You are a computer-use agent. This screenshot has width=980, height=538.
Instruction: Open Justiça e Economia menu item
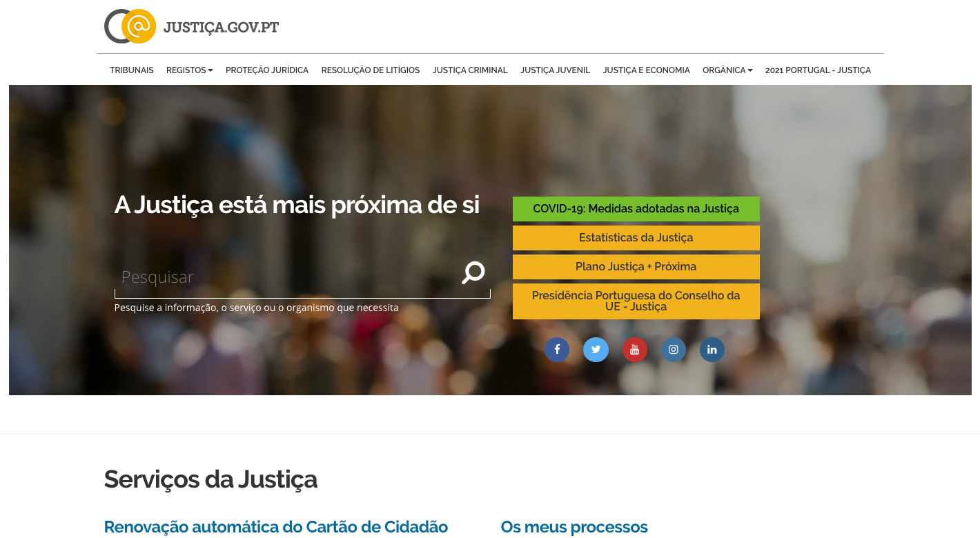point(646,70)
